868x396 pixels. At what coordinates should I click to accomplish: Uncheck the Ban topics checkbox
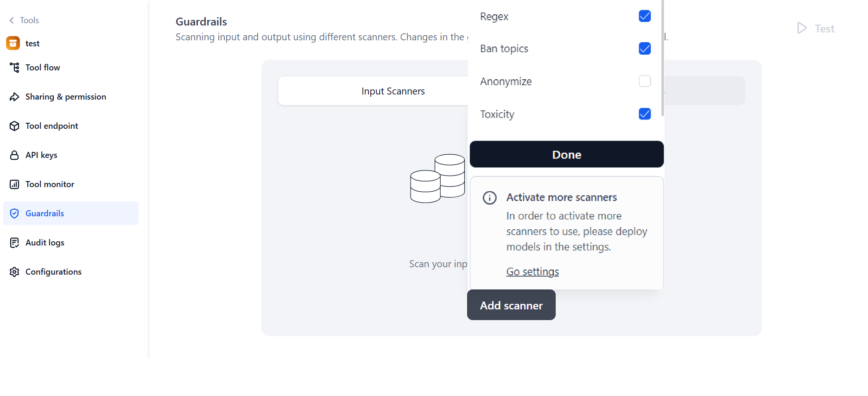click(645, 49)
